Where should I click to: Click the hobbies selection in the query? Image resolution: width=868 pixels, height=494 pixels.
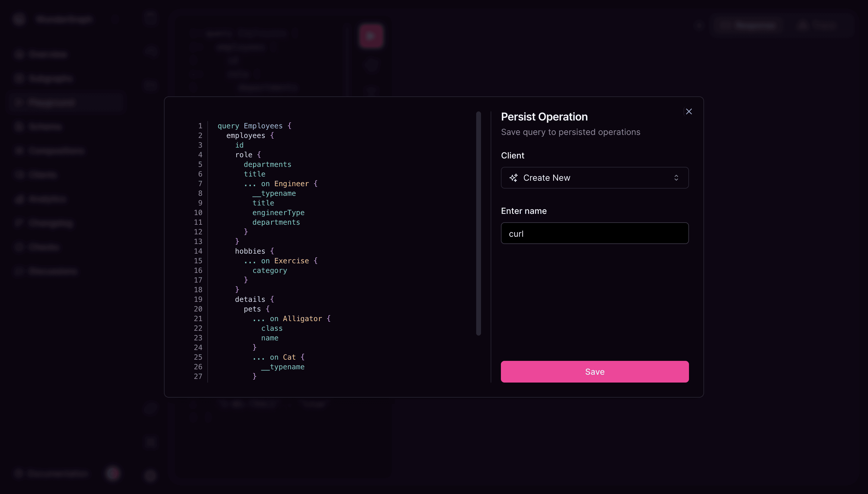[250, 251]
